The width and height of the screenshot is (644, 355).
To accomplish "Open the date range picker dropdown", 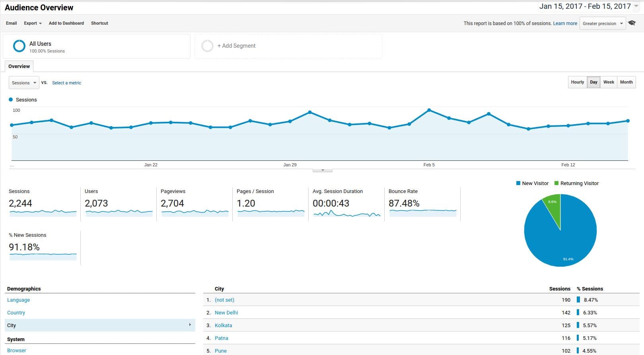I will tap(636, 6).
